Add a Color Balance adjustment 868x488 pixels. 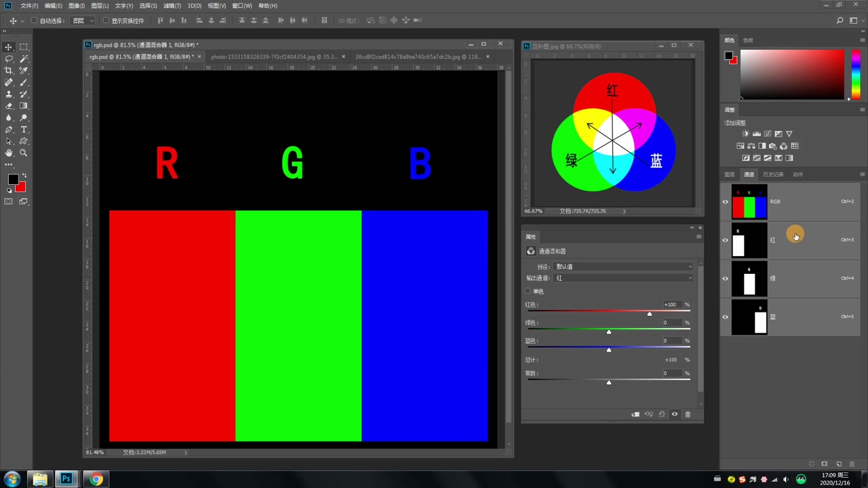pos(751,146)
